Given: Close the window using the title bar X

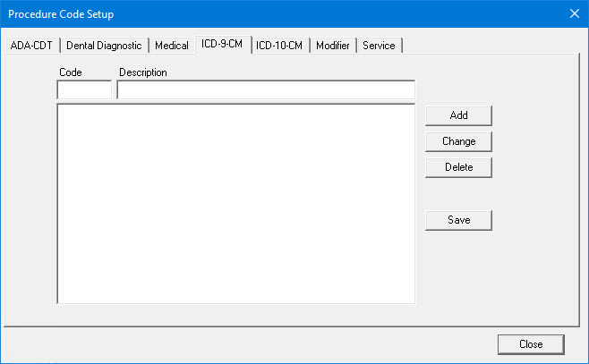Looking at the screenshot, I should [x=574, y=14].
